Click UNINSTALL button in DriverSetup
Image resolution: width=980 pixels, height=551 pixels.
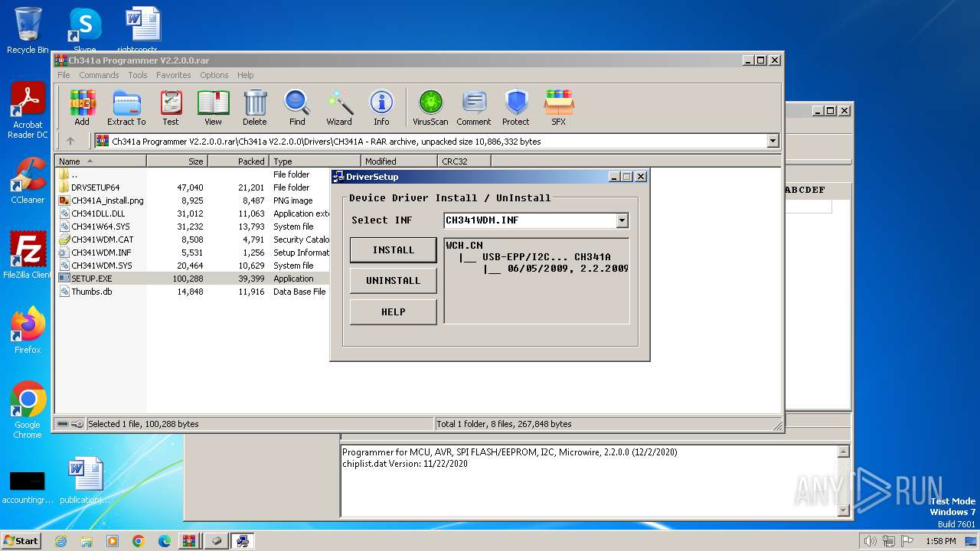coord(394,281)
